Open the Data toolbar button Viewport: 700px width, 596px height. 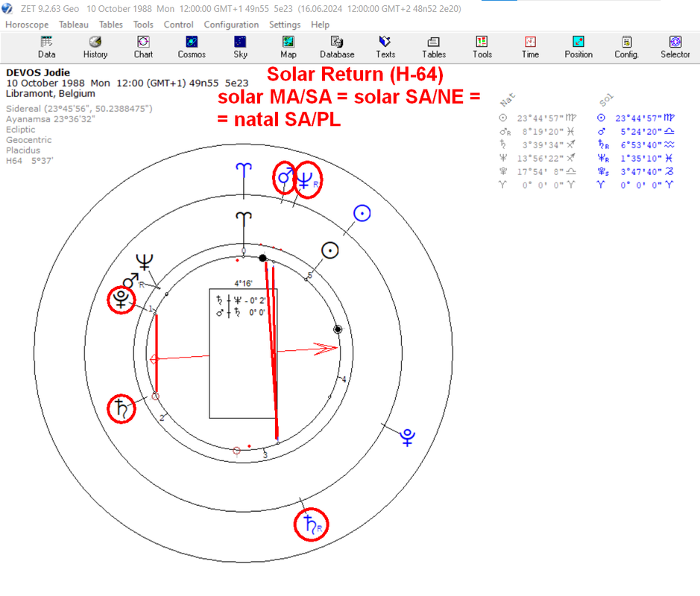pyautogui.click(x=46, y=47)
